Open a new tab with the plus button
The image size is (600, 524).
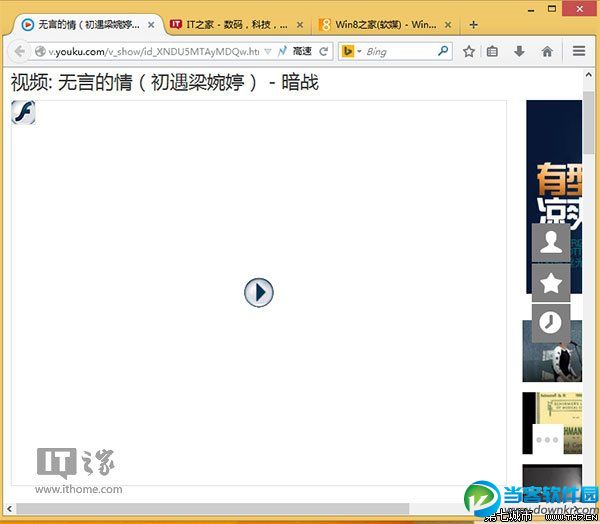coord(473,25)
